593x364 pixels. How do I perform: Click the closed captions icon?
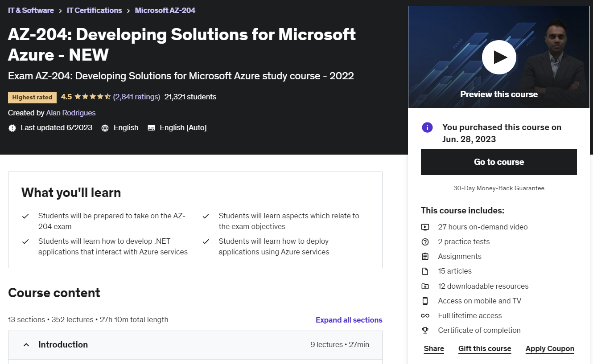pyautogui.click(x=151, y=128)
